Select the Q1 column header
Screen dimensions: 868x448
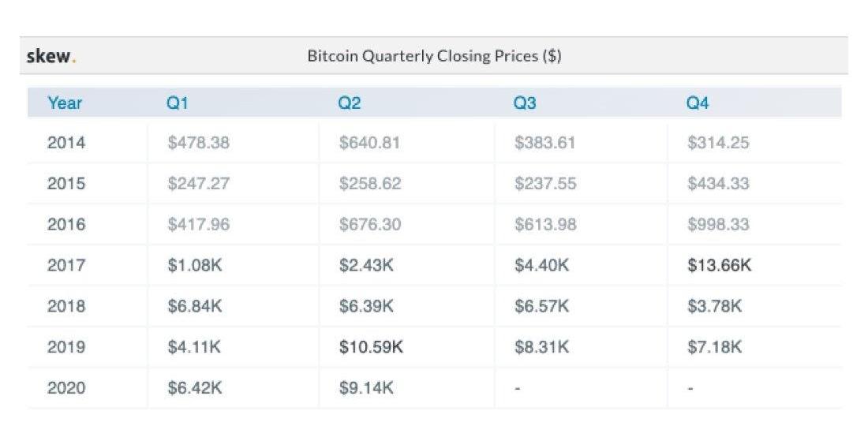pyautogui.click(x=178, y=103)
